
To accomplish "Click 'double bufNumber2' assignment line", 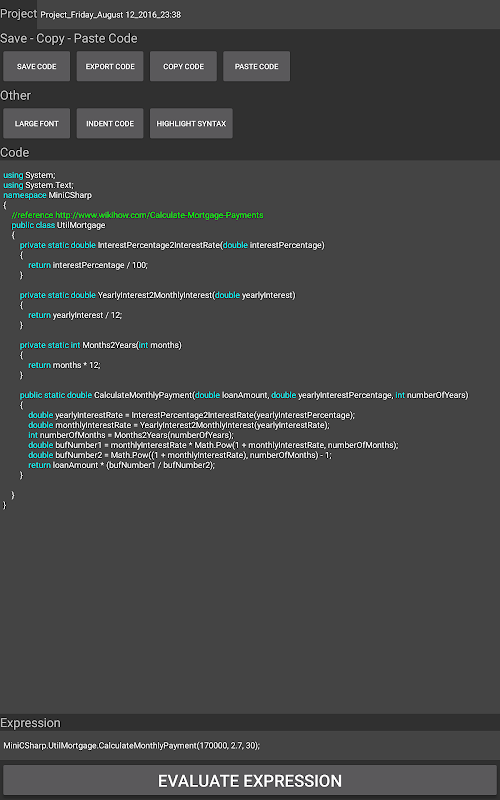I will click(180, 455).
